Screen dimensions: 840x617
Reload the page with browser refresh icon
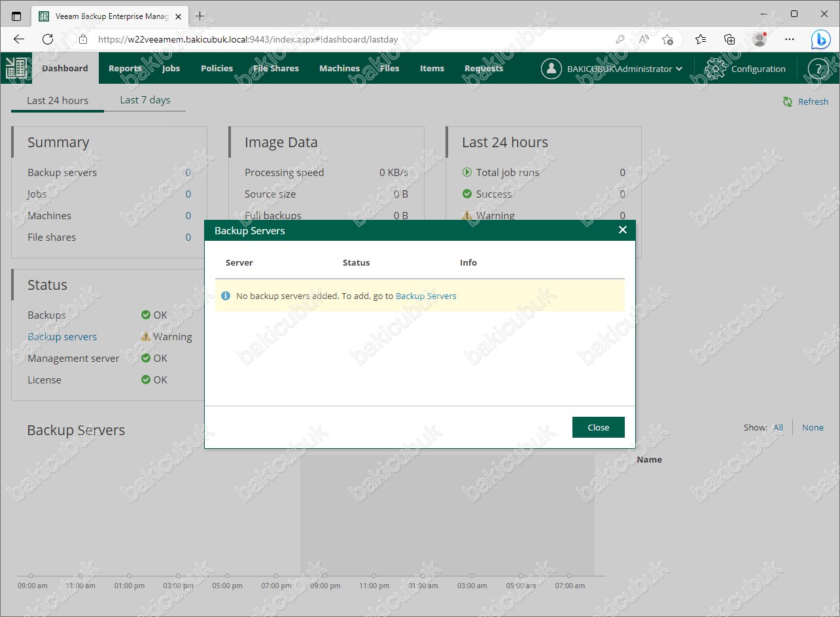48,39
